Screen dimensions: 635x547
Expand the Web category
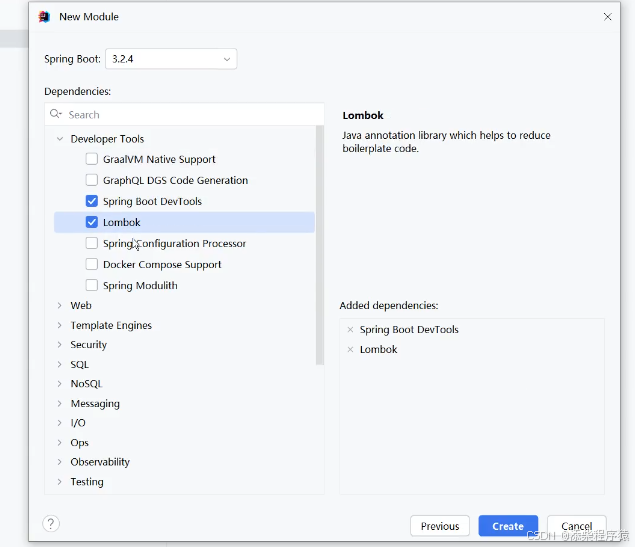(x=60, y=305)
